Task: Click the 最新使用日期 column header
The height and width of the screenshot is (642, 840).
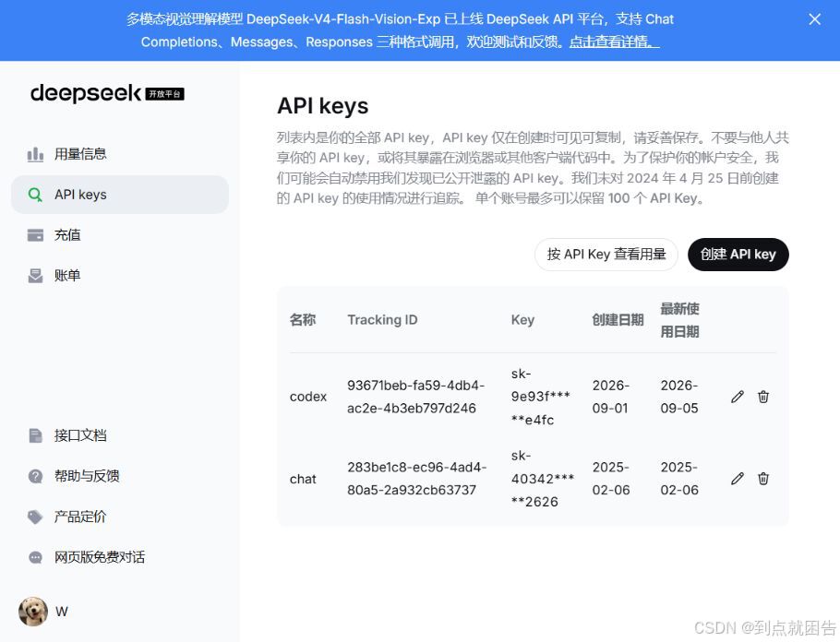Action: click(x=679, y=320)
